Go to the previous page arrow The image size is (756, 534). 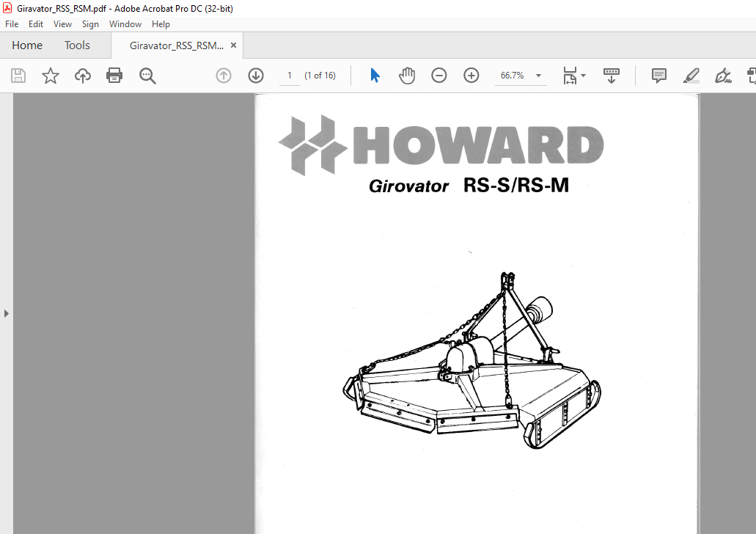coord(223,76)
